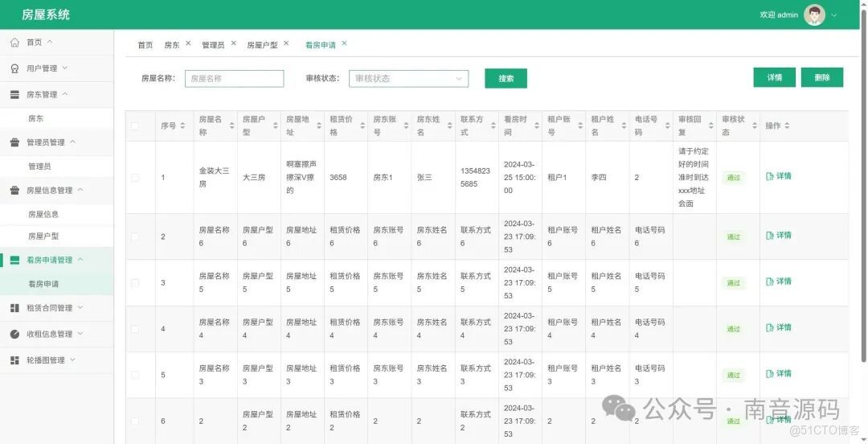Check the row for 房屋名称6
Image resolution: width=868 pixels, height=444 pixels.
point(135,236)
